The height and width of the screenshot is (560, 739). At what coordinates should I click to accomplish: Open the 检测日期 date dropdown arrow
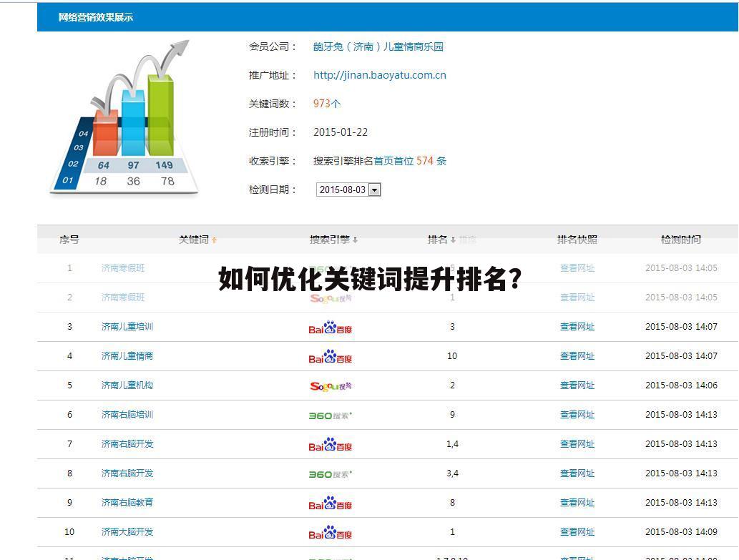click(x=374, y=190)
